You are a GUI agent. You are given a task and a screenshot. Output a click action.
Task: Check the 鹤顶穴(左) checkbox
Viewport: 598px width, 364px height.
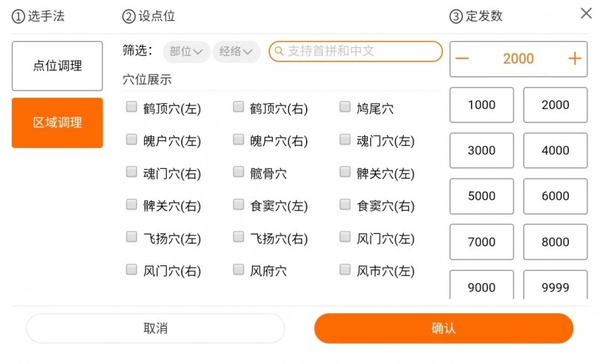tap(132, 107)
